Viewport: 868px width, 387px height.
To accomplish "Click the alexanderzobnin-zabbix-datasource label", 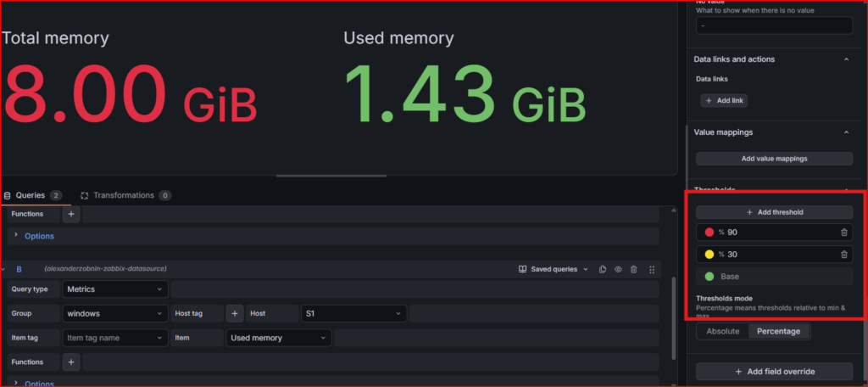I will [x=105, y=269].
